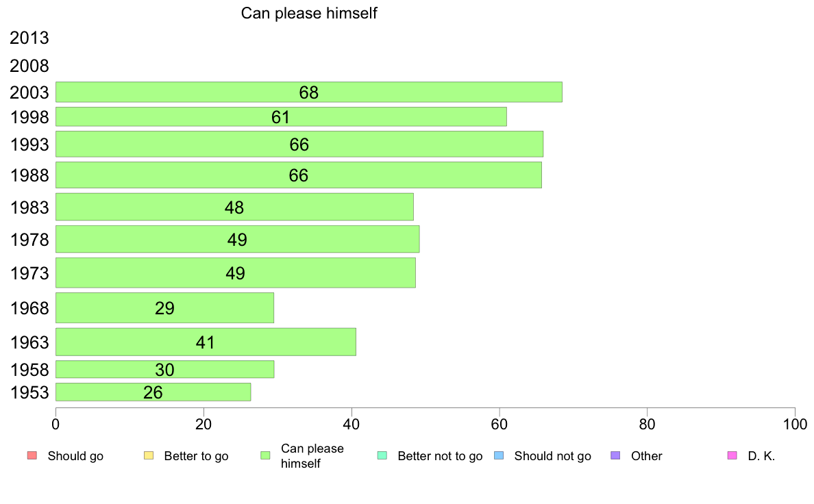Click the teal Better not to go swatch

(382, 456)
